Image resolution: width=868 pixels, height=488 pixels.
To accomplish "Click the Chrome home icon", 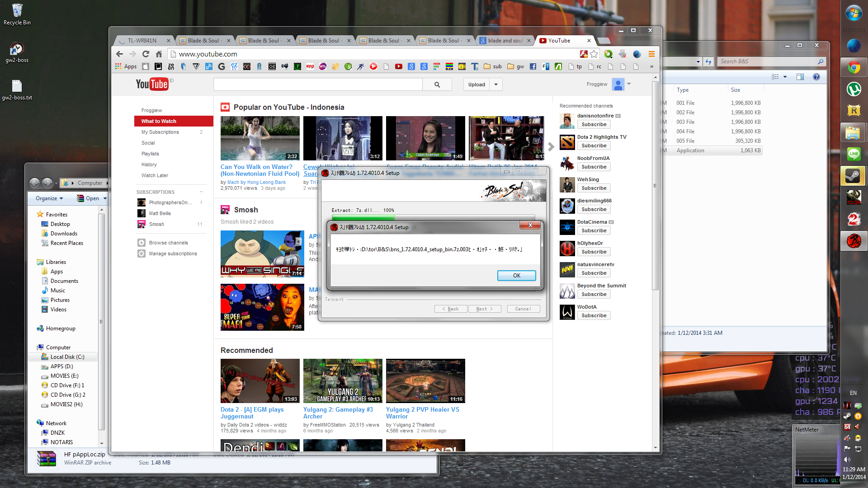I will click(x=159, y=54).
